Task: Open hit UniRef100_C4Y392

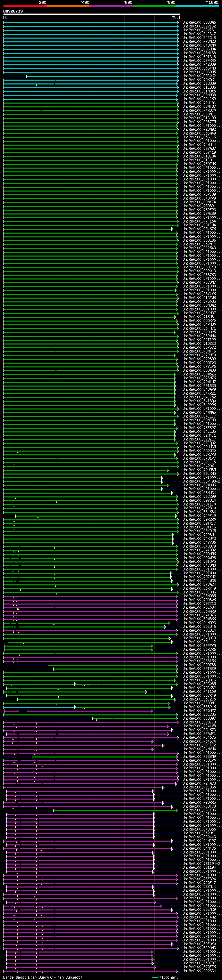Action: [199, 550]
